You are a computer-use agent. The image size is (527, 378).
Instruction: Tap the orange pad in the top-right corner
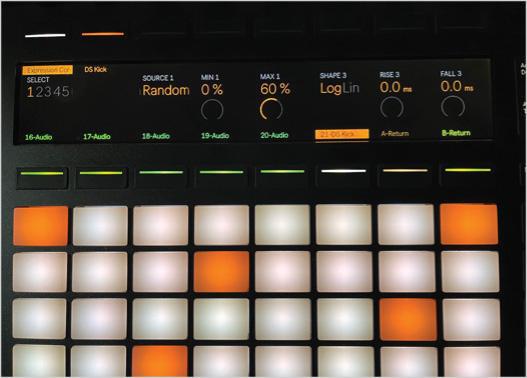pyautogui.click(x=469, y=224)
